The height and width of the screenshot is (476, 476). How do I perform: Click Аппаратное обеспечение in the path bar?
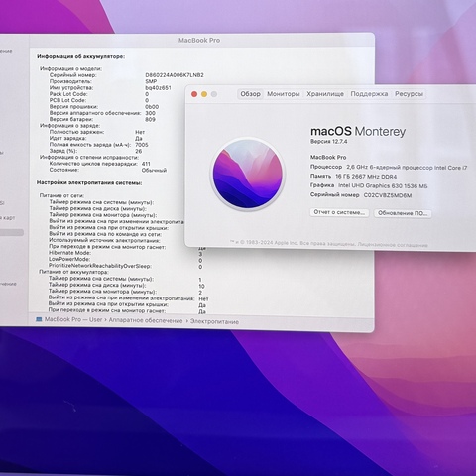[x=146, y=320]
